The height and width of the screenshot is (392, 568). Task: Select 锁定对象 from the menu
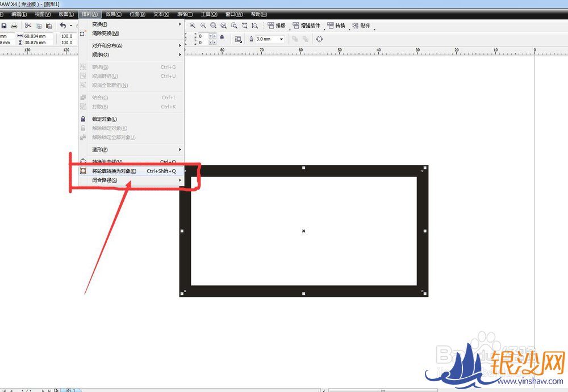coord(105,119)
